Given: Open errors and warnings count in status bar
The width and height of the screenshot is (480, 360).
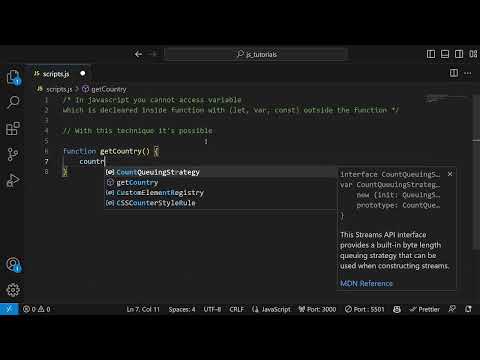Looking at the screenshot, I should (x=37, y=309).
